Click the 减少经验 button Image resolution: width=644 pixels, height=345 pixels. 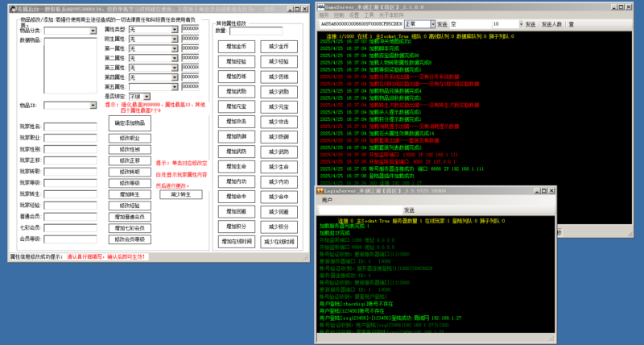(279, 61)
